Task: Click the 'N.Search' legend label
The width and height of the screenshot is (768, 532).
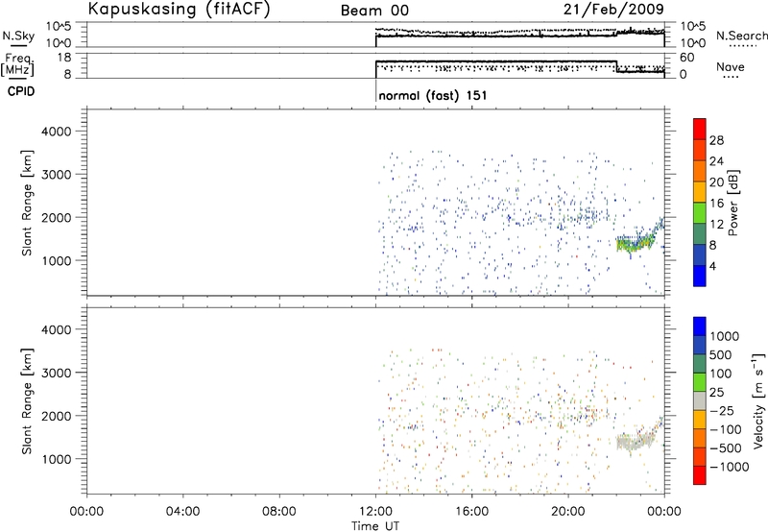Action: 742,36
